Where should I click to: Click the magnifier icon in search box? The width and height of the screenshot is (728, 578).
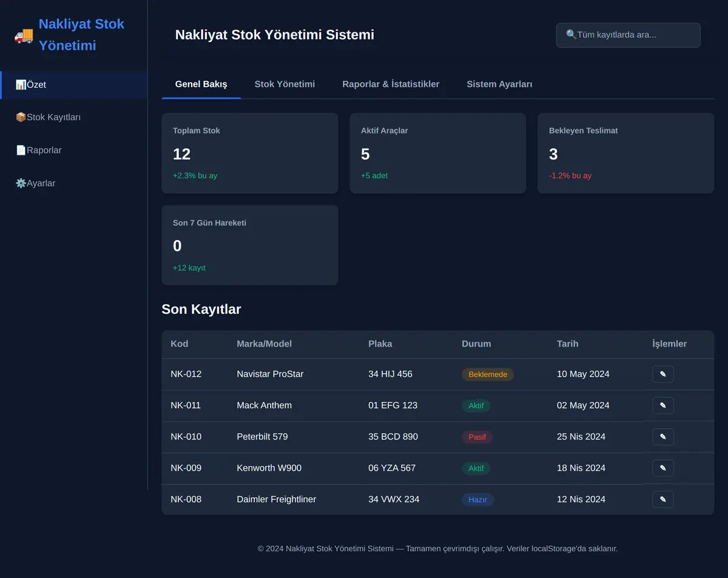[571, 35]
